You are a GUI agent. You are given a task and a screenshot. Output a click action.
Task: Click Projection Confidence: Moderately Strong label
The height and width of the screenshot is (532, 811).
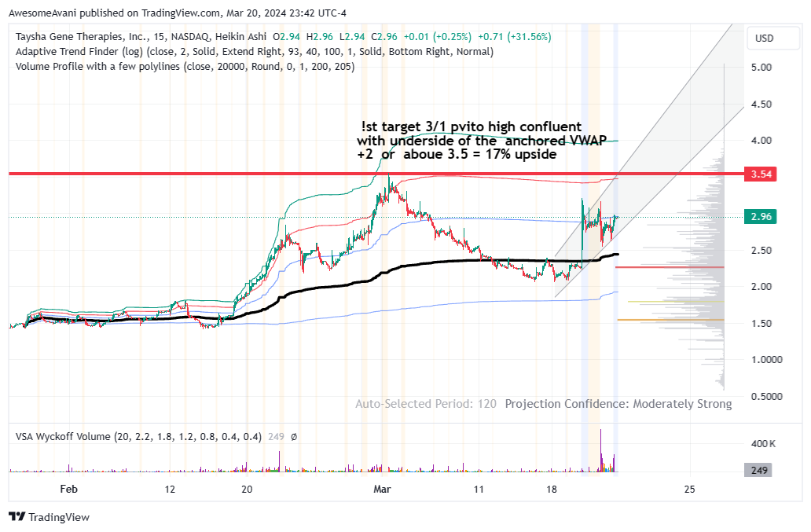[x=618, y=404]
